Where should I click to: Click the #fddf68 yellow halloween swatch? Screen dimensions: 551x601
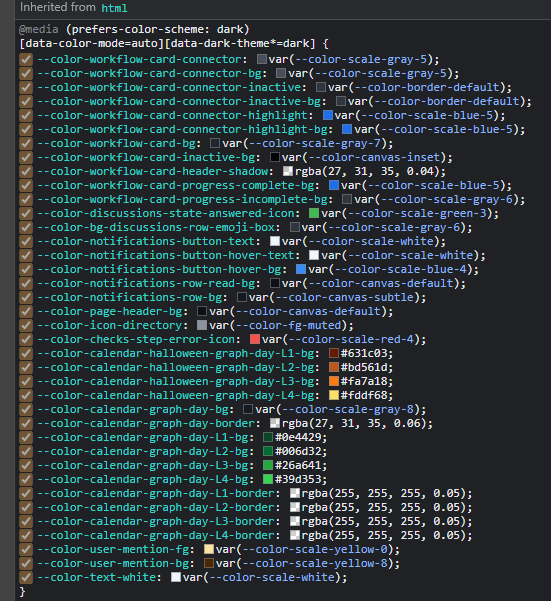(334, 395)
